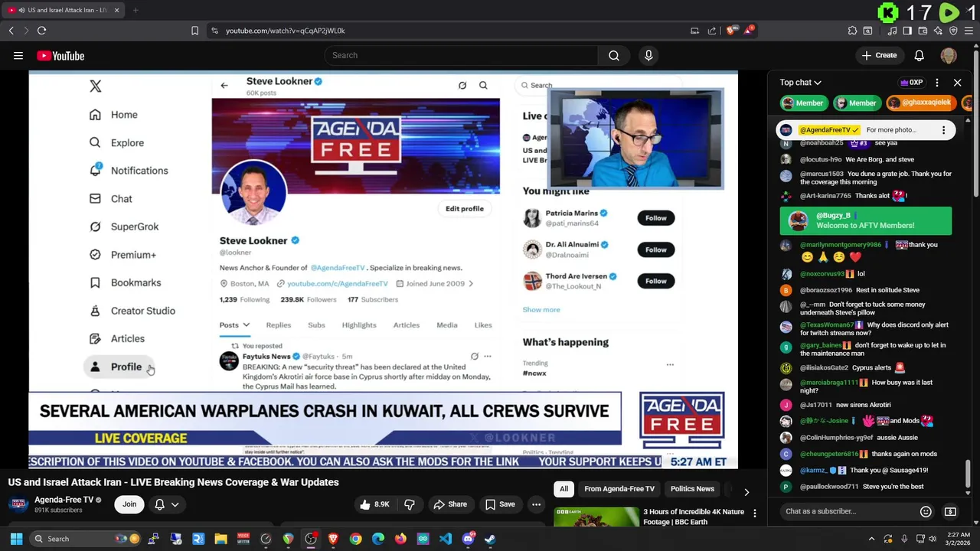Open the Brave Rewards triangle icon
This screenshot has height=551, width=980.
click(x=750, y=31)
